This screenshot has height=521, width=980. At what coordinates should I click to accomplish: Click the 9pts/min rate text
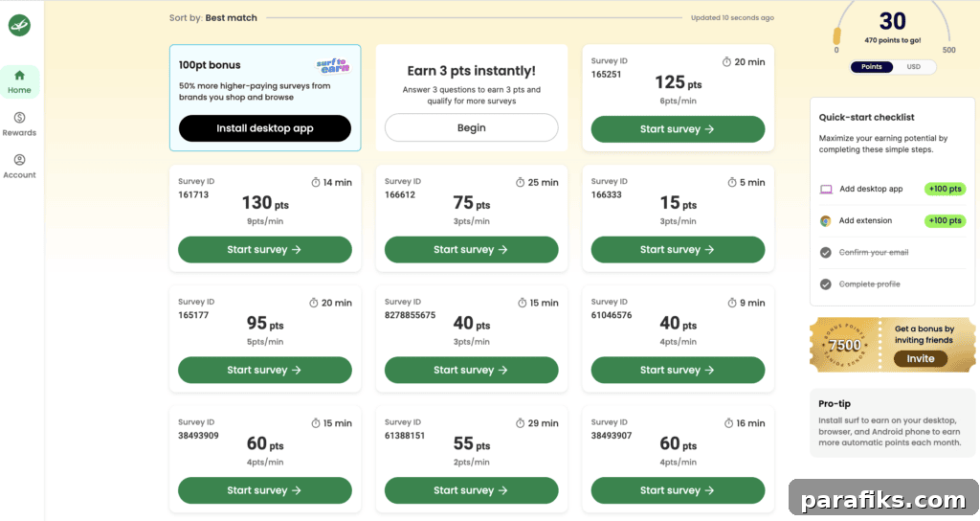265,221
